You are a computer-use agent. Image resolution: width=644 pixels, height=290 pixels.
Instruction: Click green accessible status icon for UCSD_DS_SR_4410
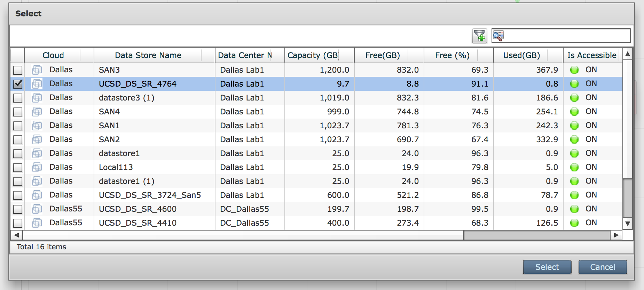pos(574,223)
